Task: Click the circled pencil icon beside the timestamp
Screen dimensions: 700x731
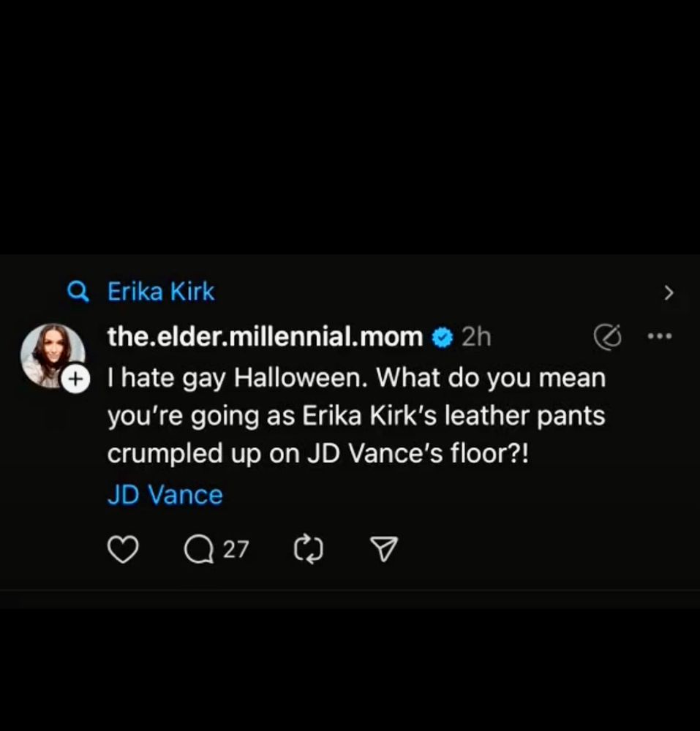Action: tap(606, 337)
